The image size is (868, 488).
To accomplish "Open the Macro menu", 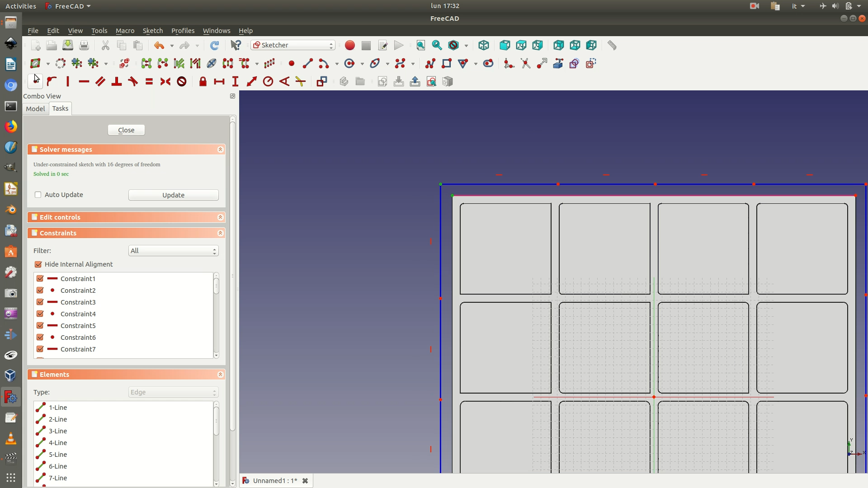I will tap(125, 31).
